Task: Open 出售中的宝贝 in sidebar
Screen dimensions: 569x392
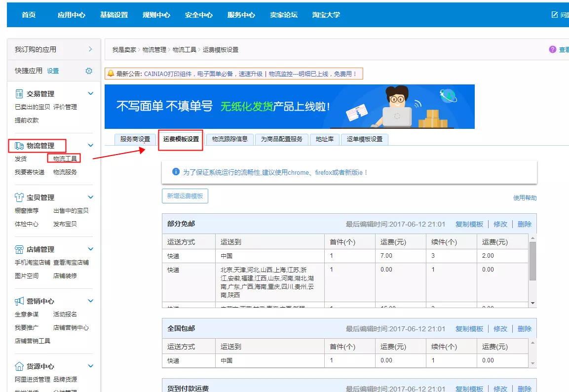Action: 71,210
